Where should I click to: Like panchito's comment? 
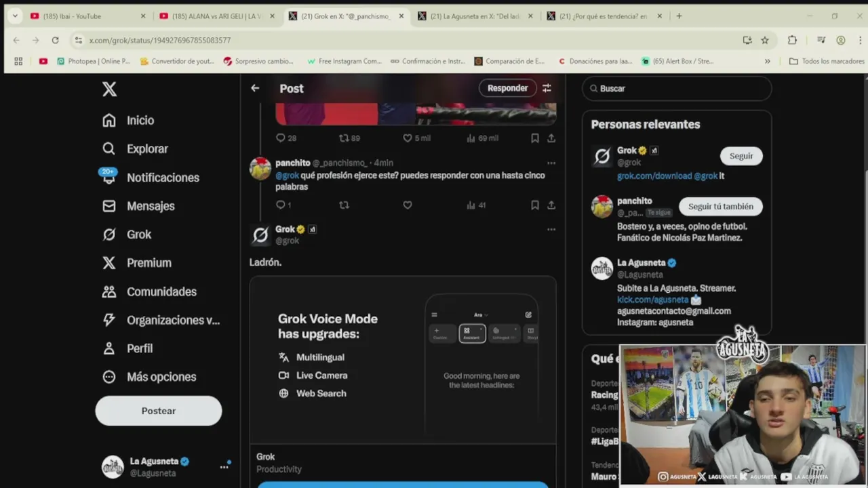(x=408, y=205)
